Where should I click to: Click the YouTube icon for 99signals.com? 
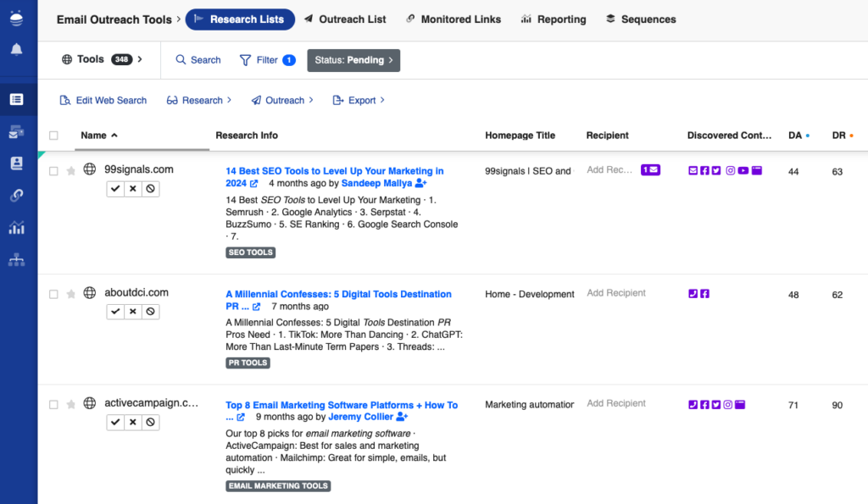pyautogui.click(x=743, y=170)
